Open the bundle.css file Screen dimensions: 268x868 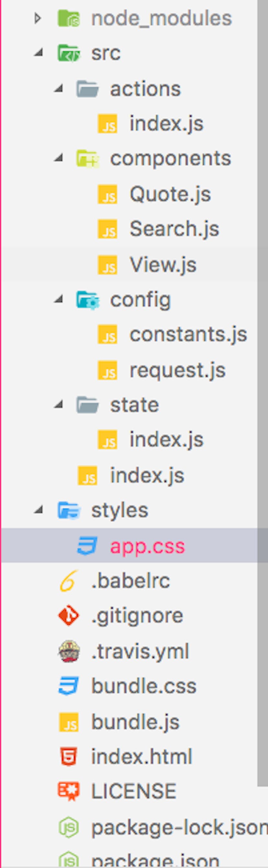point(144,686)
